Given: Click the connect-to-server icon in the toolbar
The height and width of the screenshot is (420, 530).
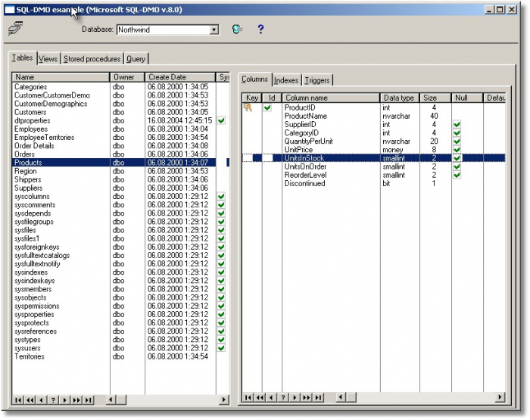Looking at the screenshot, I should pyautogui.click(x=15, y=29).
